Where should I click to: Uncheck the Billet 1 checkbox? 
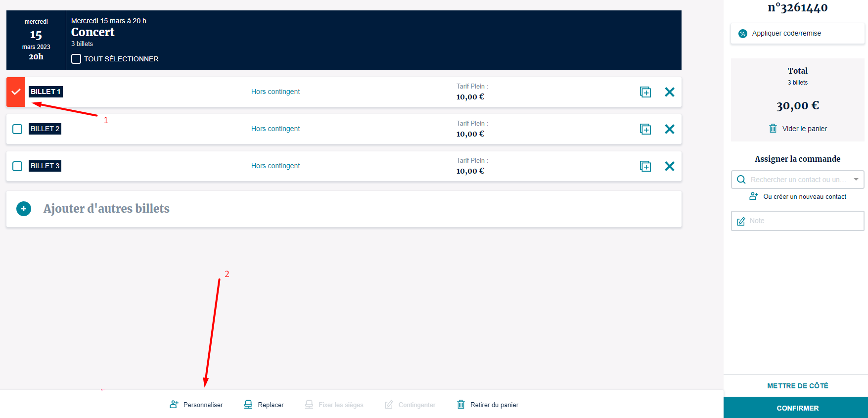pyautogui.click(x=16, y=92)
